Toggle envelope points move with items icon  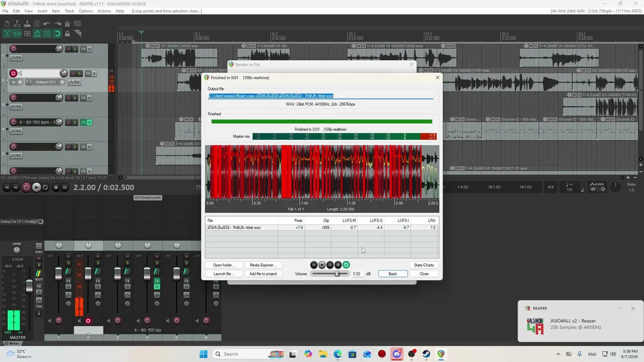pyautogui.click(x=37, y=34)
